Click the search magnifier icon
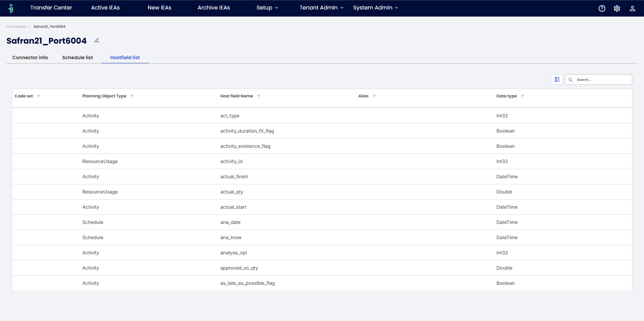Screen dimensions: 644x321 tap(570, 80)
